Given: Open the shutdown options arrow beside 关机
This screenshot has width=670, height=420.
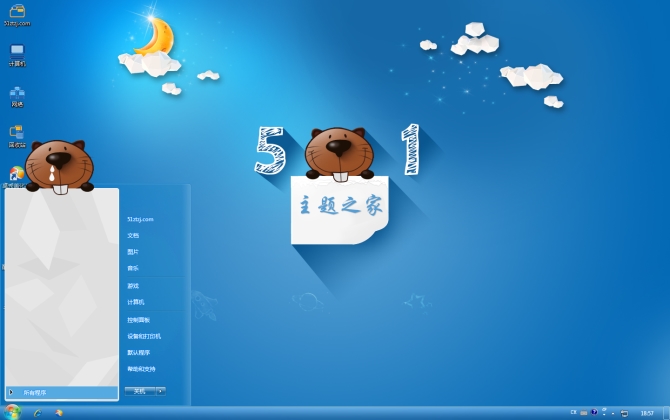Looking at the screenshot, I should (160, 391).
